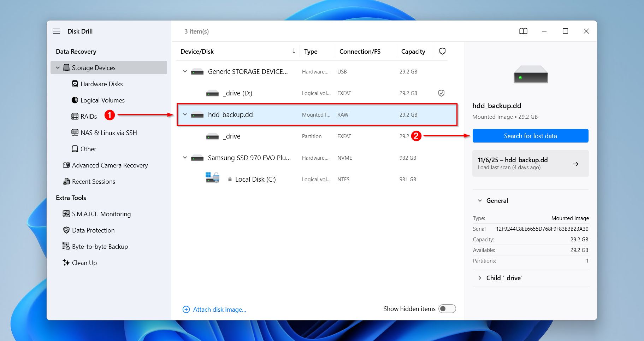This screenshot has width=644, height=341.
Task: Click the book help icon in title bar
Action: click(x=523, y=31)
